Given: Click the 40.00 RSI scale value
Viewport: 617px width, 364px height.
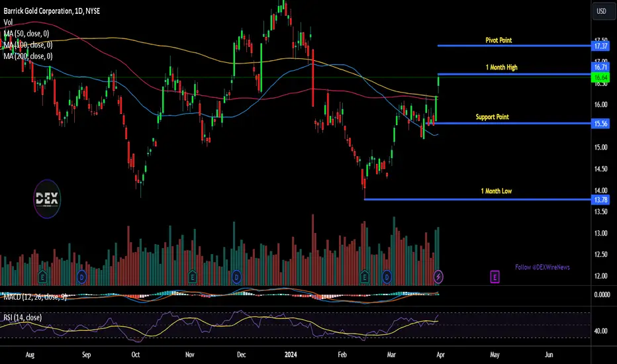Looking at the screenshot, I should [x=601, y=331].
